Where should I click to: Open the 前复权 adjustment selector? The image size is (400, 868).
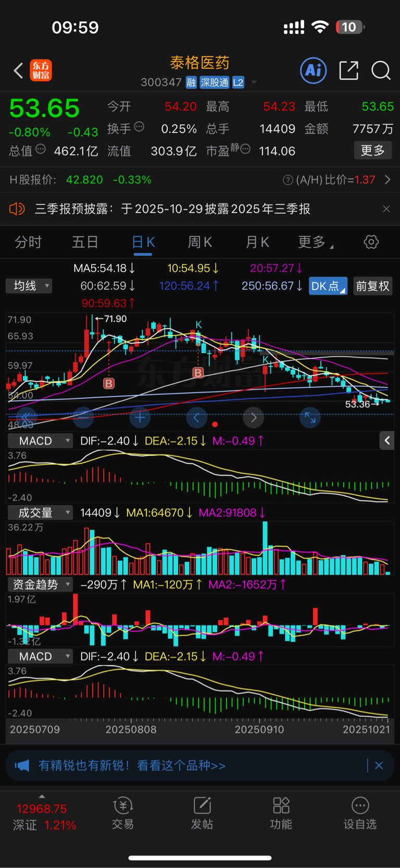click(x=372, y=286)
